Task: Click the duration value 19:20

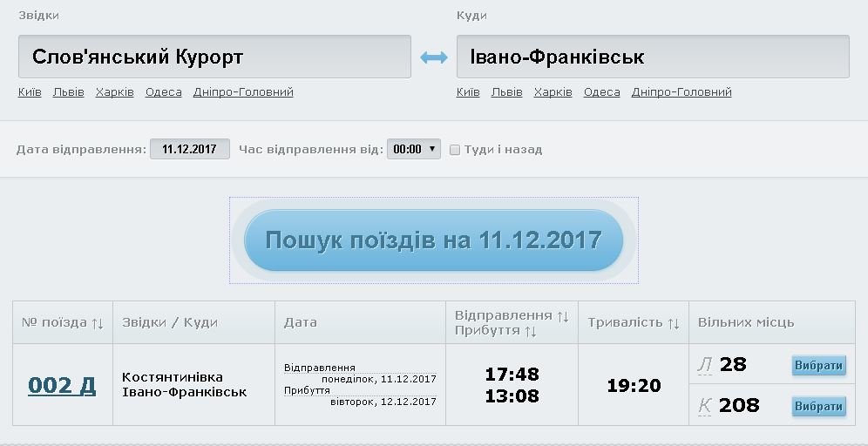Action: click(x=634, y=386)
